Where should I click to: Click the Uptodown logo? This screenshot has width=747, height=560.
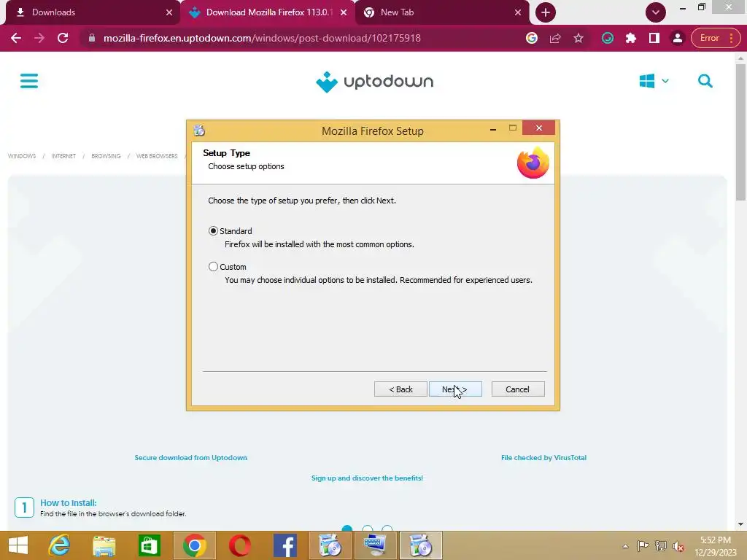point(374,82)
